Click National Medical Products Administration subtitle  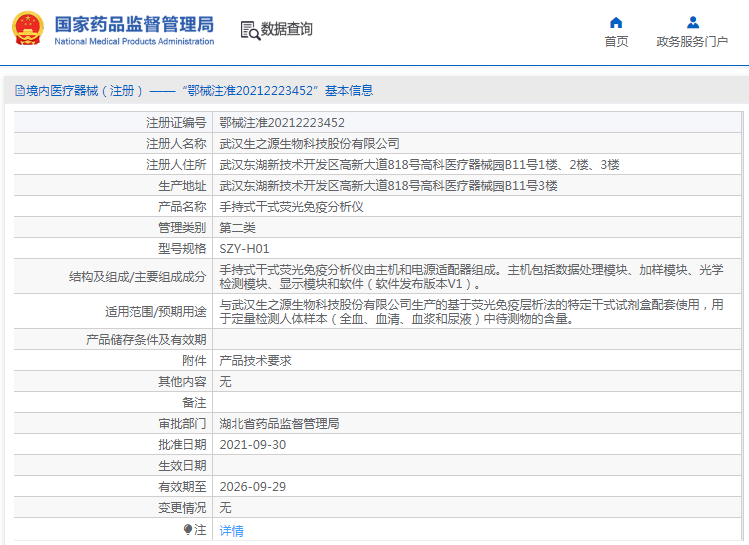(134, 42)
